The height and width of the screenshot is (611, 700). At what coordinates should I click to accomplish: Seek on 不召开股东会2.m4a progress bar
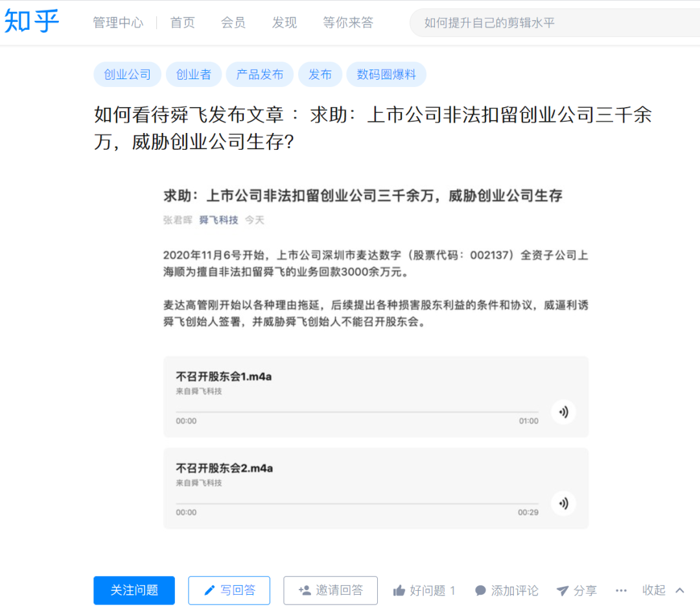pyautogui.click(x=356, y=503)
